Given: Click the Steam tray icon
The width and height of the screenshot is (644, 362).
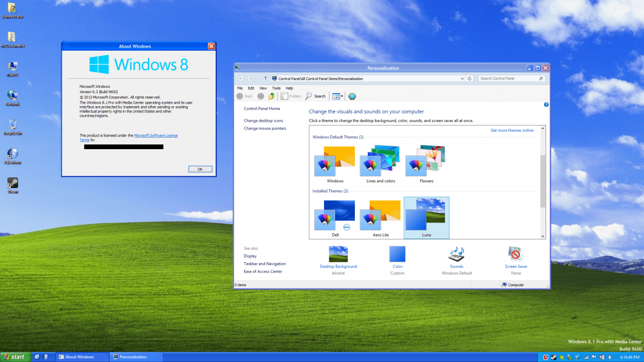Looking at the screenshot, I should coord(554,357).
